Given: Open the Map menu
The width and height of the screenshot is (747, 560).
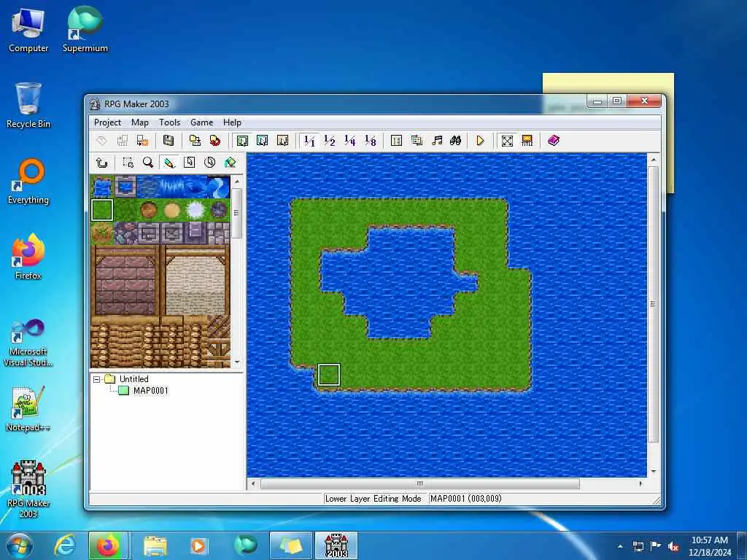Looking at the screenshot, I should 140,122.
